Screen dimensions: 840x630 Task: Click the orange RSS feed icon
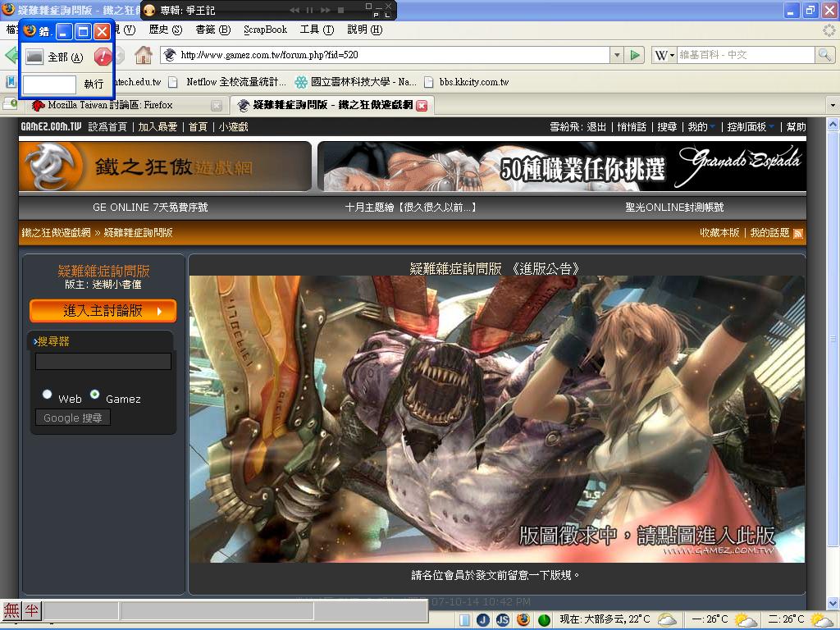coord(797,234)
